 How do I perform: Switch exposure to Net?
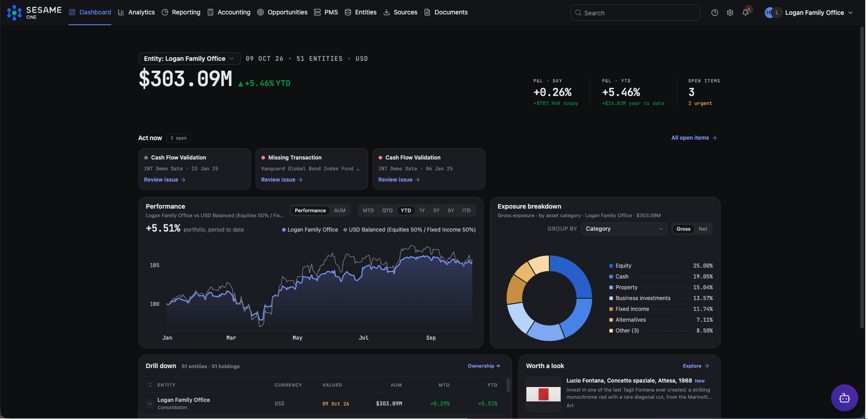[x=703, y=229]
